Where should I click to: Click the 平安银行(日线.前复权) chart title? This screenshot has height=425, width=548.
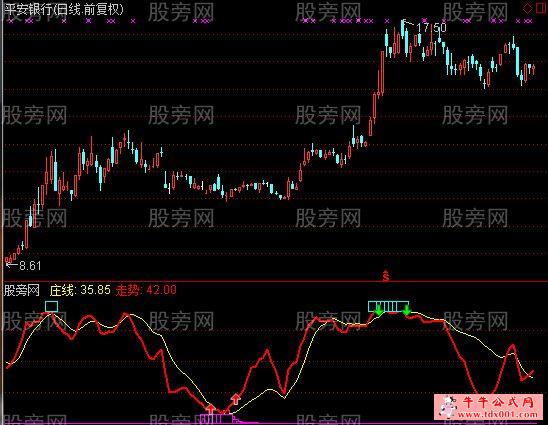coord(64,9)
